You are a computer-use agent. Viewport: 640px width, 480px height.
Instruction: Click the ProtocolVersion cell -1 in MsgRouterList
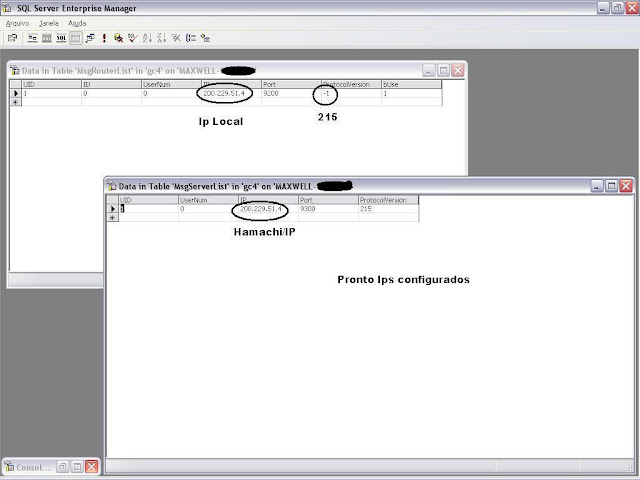[351, 93]
